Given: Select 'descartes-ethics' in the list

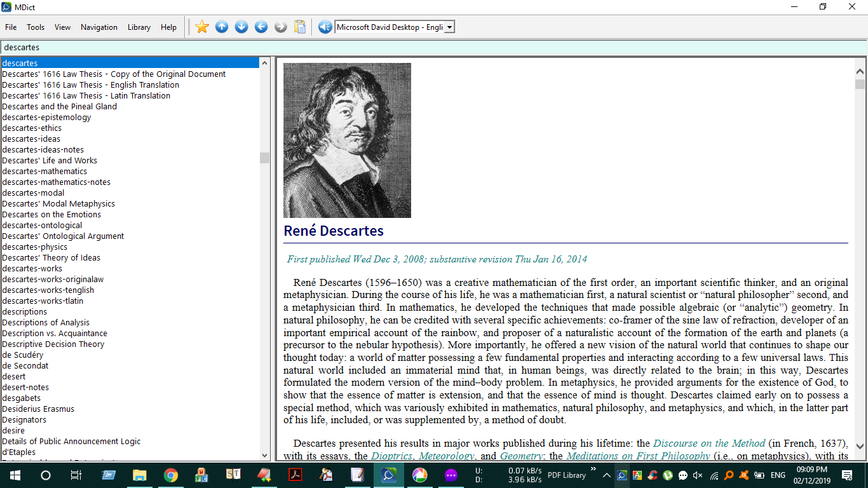Looking at the screenshot, I should point(32,128).
